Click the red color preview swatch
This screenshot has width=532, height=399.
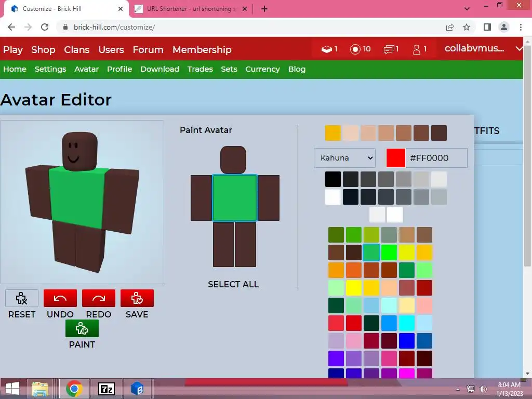click(395, 158)
